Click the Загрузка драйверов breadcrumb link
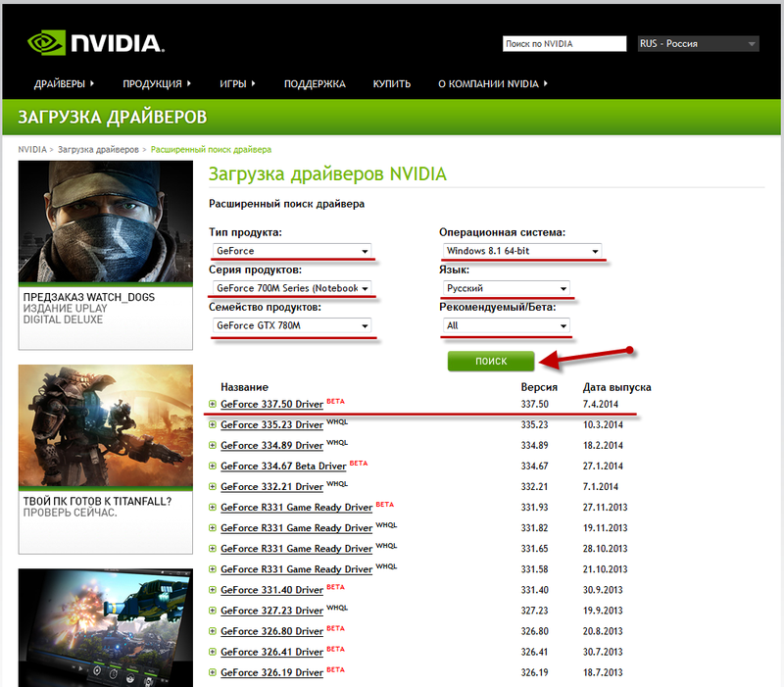Screen dimensions: 784x687 point(98,150)
